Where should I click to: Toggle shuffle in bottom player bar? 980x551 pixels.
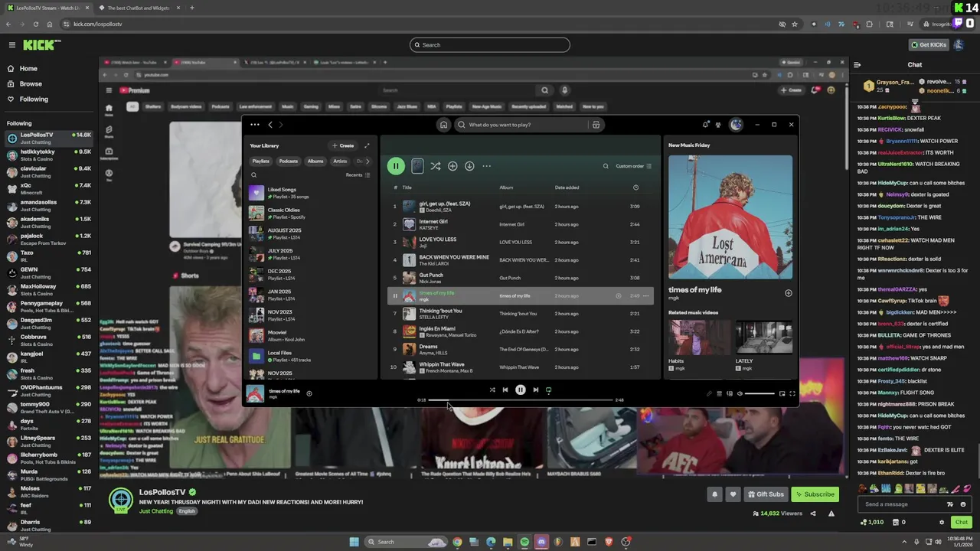pos(492,390)
